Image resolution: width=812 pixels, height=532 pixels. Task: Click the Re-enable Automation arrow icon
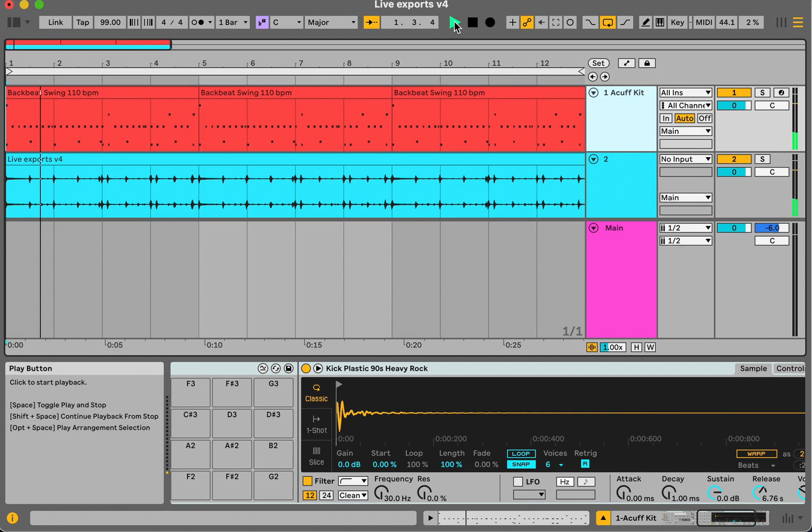click(541, 23)
